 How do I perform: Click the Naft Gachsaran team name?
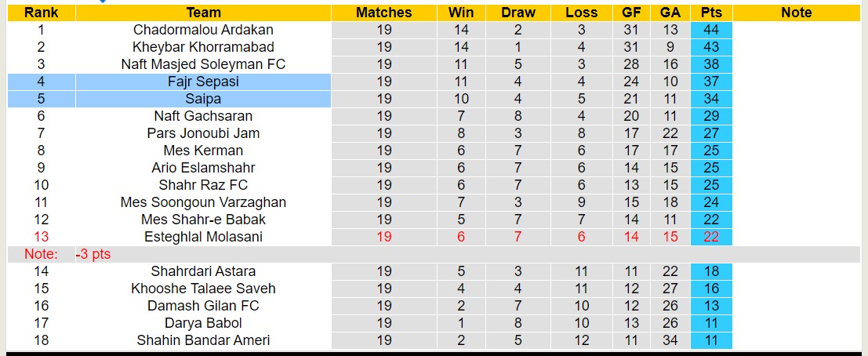(203, 116)
